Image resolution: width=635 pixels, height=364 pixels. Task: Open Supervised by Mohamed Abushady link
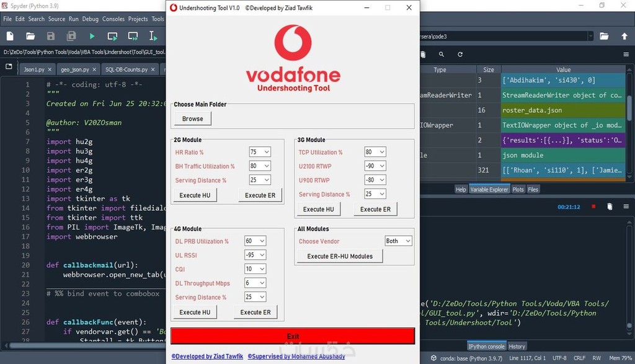pyautogui.click(x=296, y=357)
